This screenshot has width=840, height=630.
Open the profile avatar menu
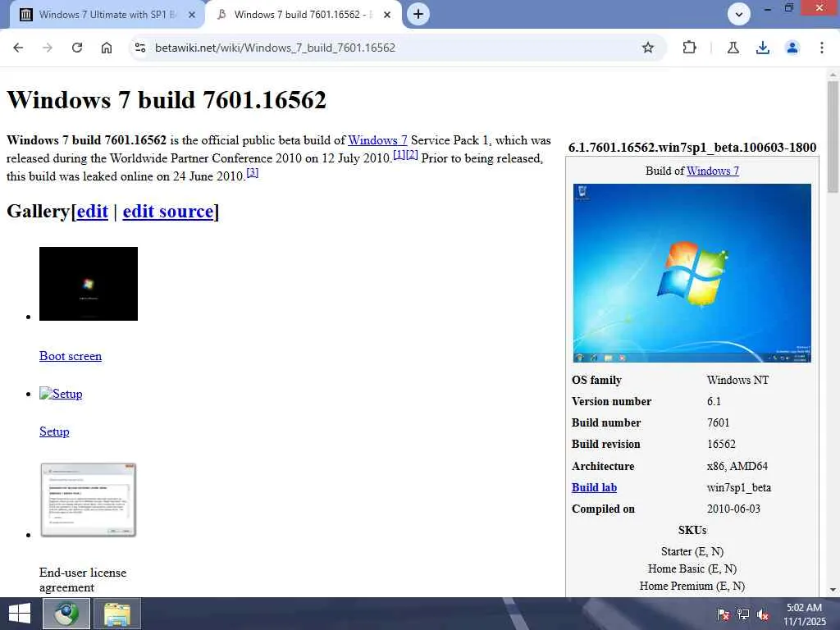792,48
